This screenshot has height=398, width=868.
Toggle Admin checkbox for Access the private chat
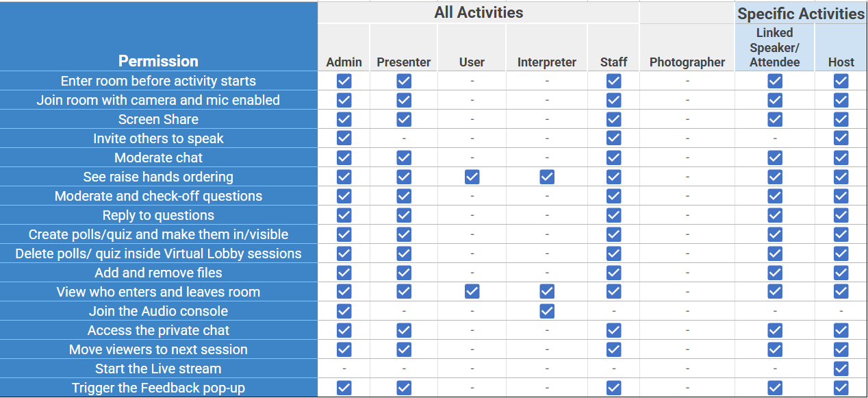(344, 330)
